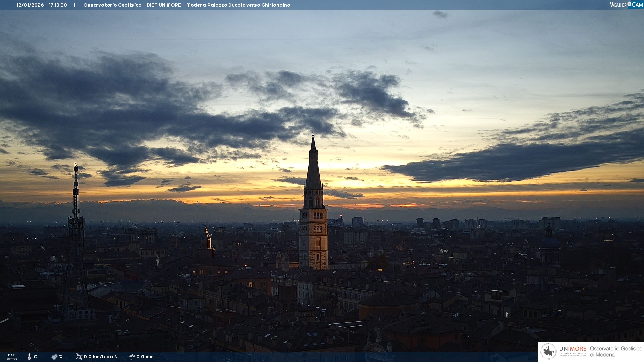644x362 pixels.
Task: Click the UNIMORE university name text
Action: [573, 349]
